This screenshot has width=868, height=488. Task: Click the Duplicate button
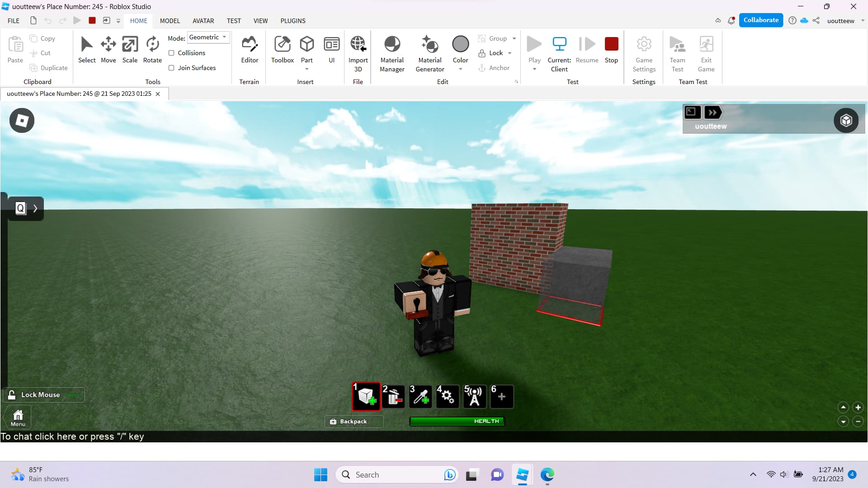(48, 68)
